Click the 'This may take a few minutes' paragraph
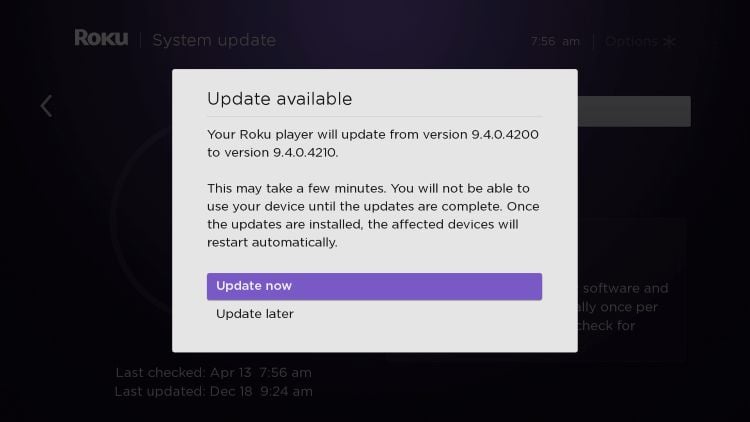Viewport: 750px width, 422px height. 373,215
